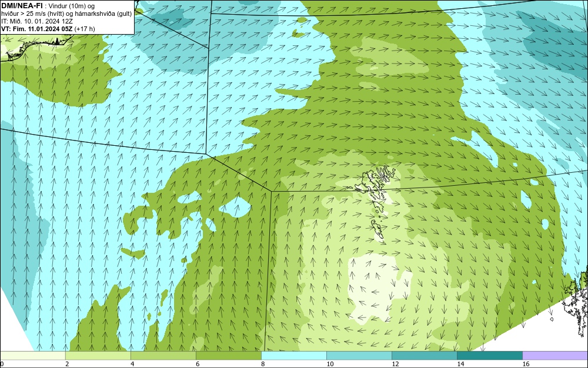Click the "DMI/NEA-FI" title text
The width and height of the screenshot is (588, 368).
click(x=22, y=6)
